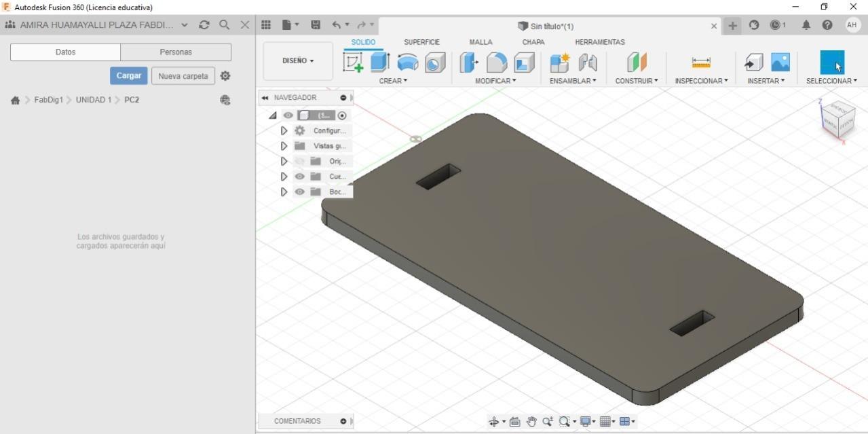Hide the data panel with grid icon

pyautogui.click(x=266, y=25)
